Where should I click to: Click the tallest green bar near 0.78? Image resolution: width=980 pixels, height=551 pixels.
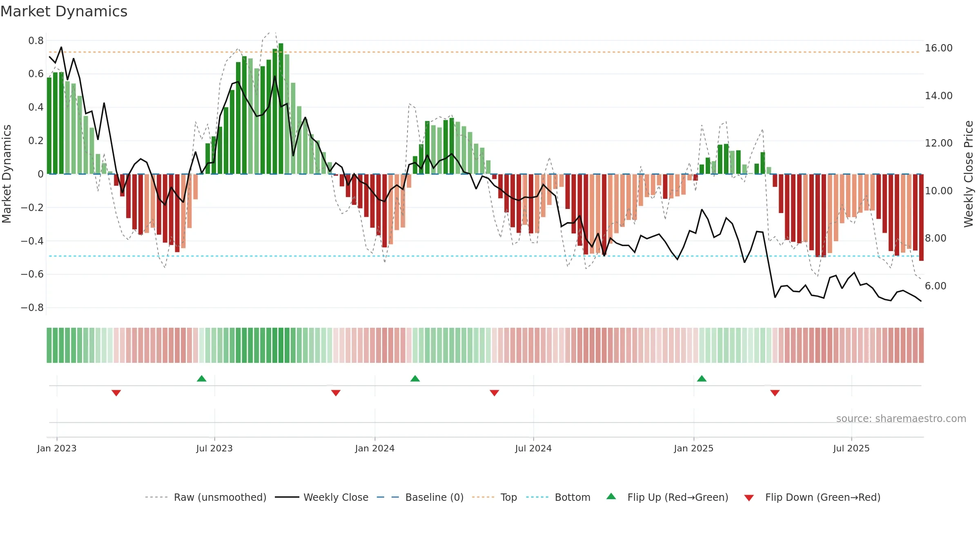[x=281, y=109]
